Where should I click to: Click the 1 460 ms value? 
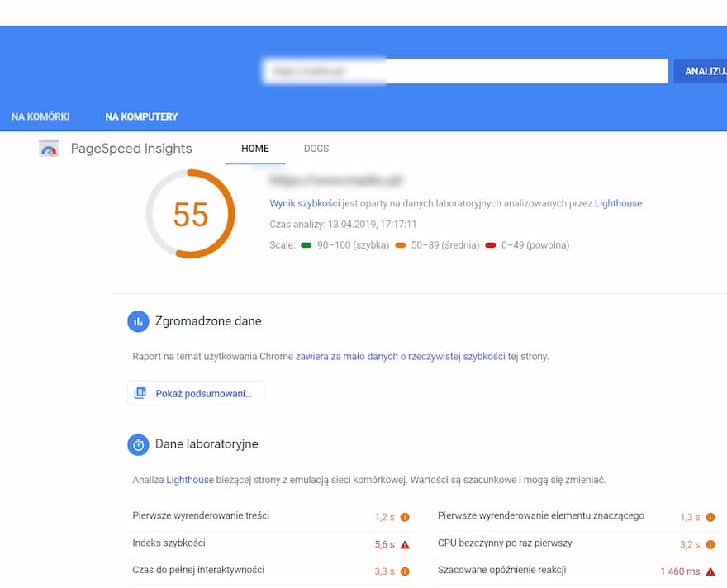(x=680, y=571)
